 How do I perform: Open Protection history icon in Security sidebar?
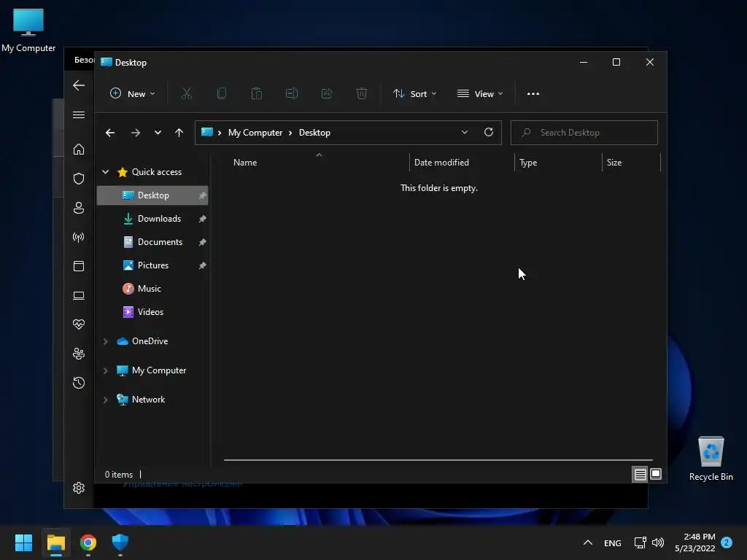pos(79,383)
